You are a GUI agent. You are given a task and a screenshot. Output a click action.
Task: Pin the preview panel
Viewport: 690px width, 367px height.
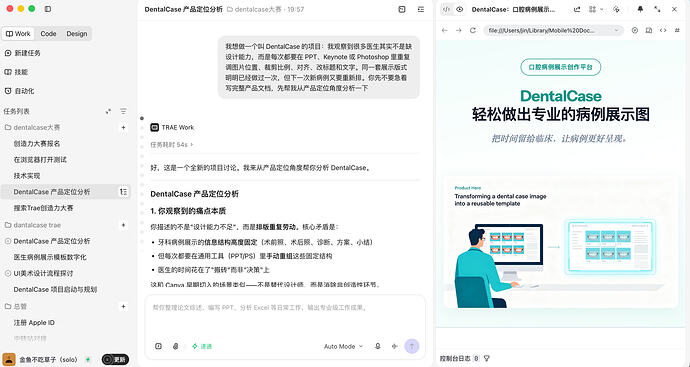(x=640, y=9)
